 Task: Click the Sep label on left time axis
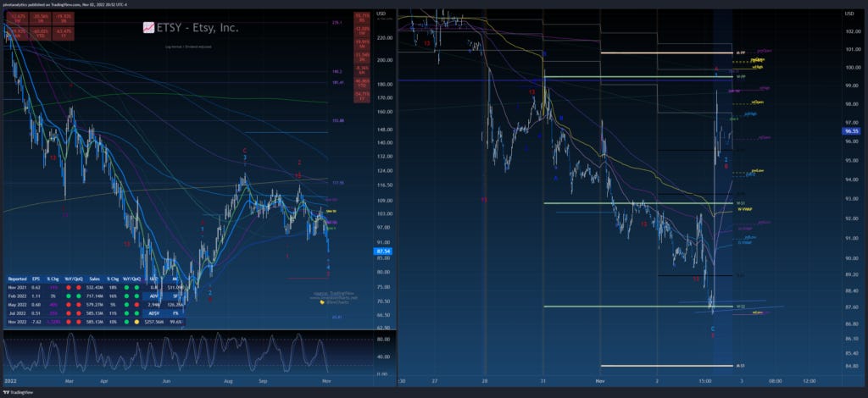pos(264,381)
